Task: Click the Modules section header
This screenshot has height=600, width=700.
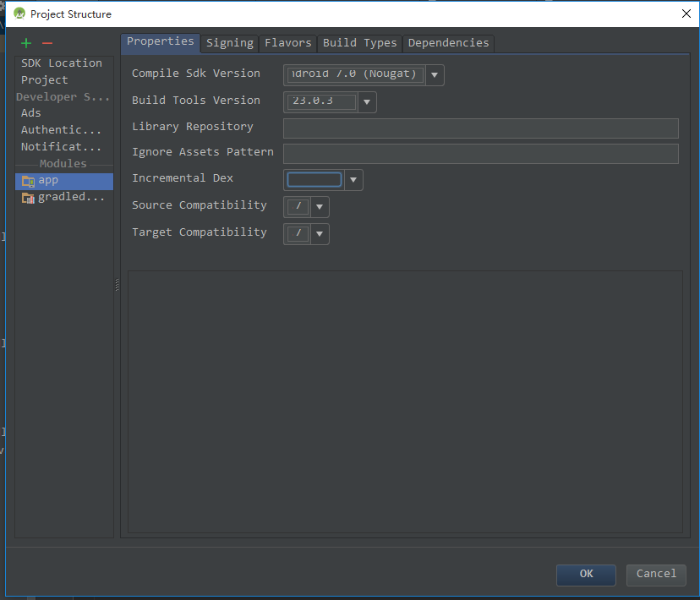Action: [63, 164]
